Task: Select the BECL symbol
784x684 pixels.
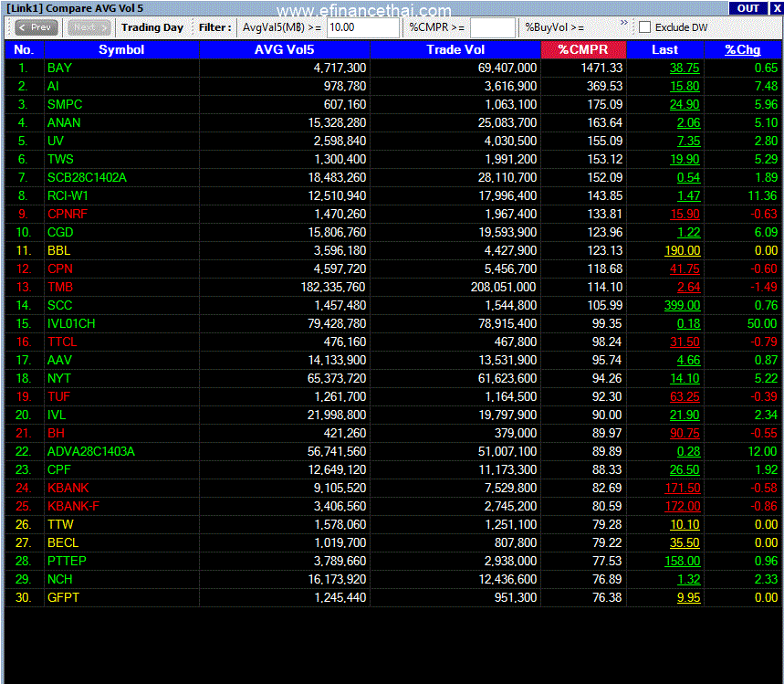Action: pos(62,542)
